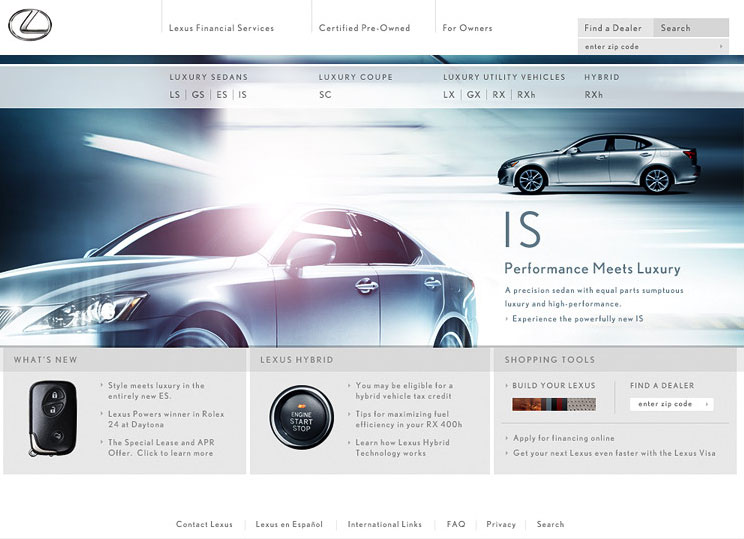Click the Build Your Lexus color swatch strip
The width and height of the screenshot is (744, 539).
tap(553, 405)
